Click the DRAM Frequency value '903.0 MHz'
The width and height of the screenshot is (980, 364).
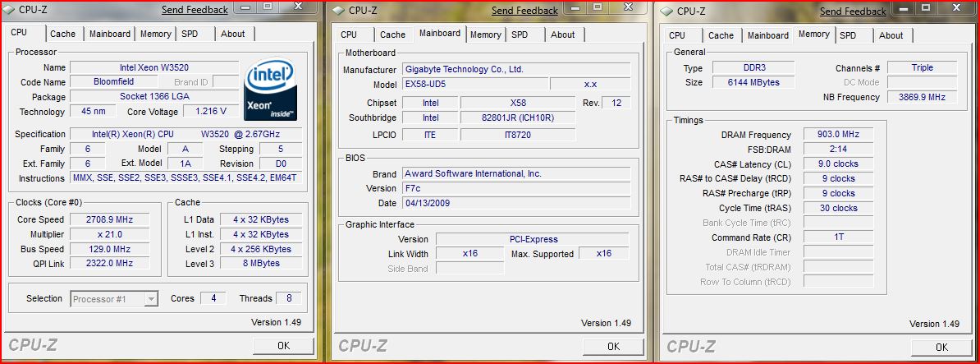click(x=839, y=134)
